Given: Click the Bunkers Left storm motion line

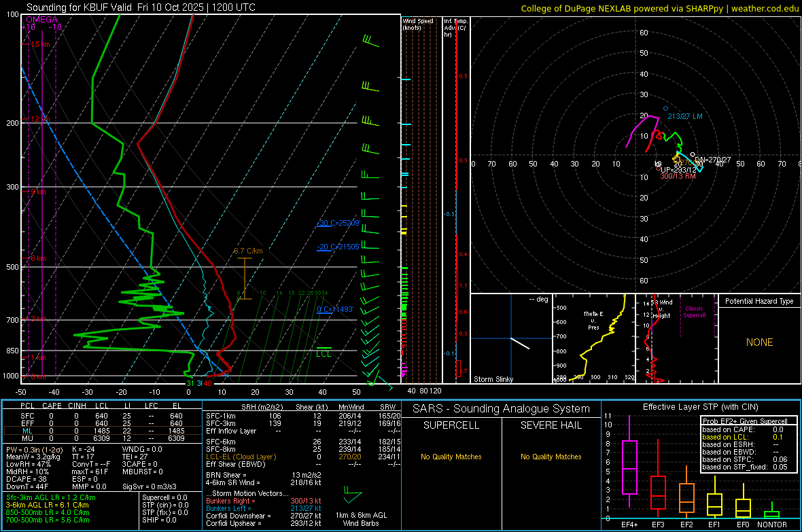Looking at the screenshot, I should [264, 508].
